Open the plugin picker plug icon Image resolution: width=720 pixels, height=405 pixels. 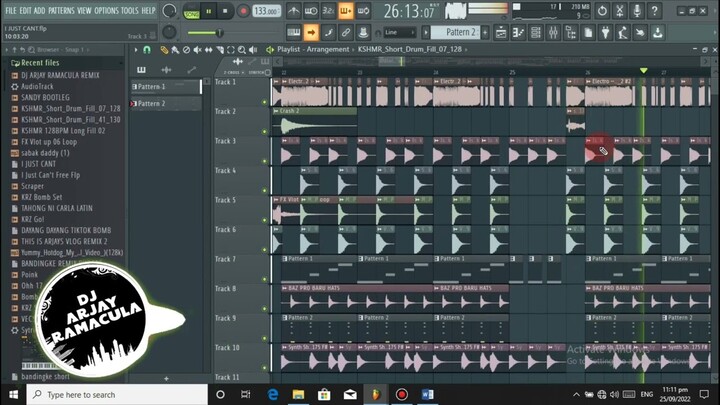(606, 32)
